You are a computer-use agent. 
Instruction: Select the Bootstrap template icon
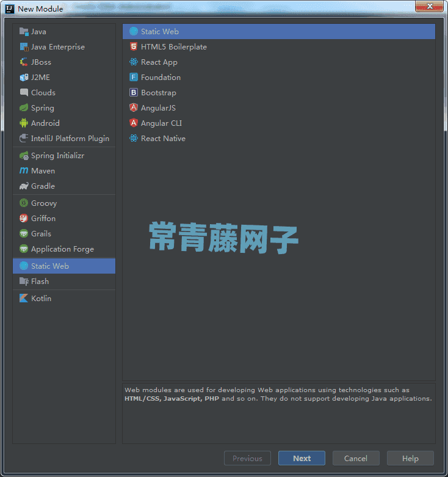coord(134,92)
